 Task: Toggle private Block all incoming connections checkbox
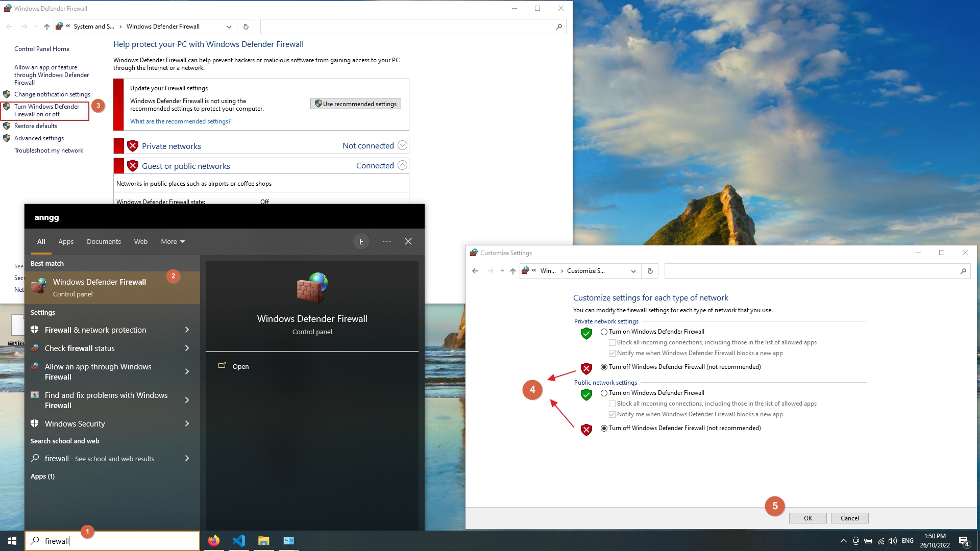pyautogui.click(x=612, y=342)
